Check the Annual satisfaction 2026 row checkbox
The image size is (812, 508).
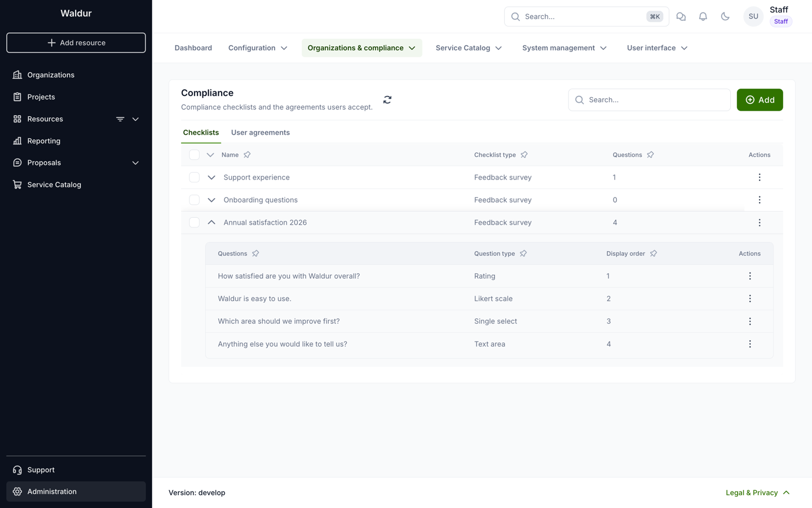(x=194, y=222)
